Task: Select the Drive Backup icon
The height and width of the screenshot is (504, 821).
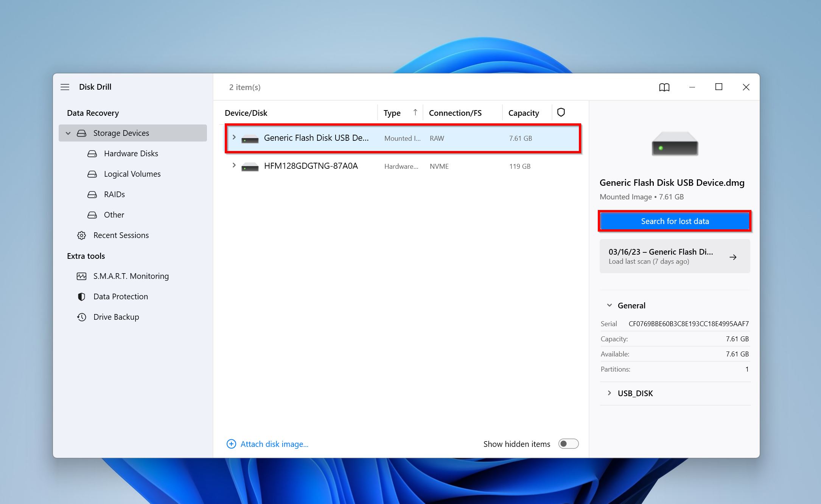Action: (82, 317)
